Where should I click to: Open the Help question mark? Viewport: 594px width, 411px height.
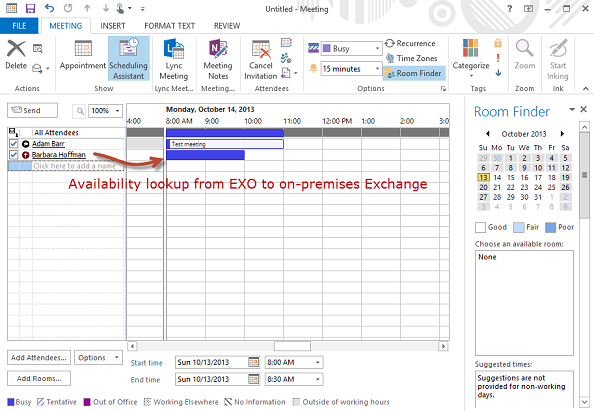pos(510,8)
